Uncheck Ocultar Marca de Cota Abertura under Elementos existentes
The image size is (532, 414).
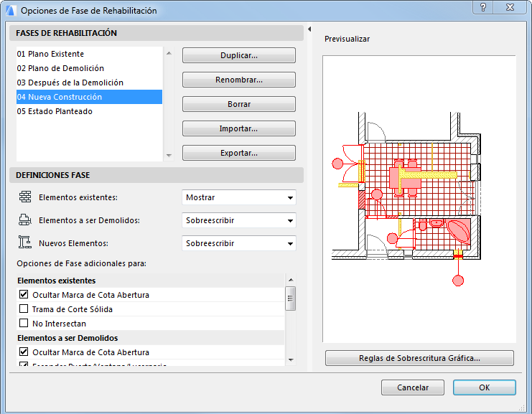[x=24, y=294]
